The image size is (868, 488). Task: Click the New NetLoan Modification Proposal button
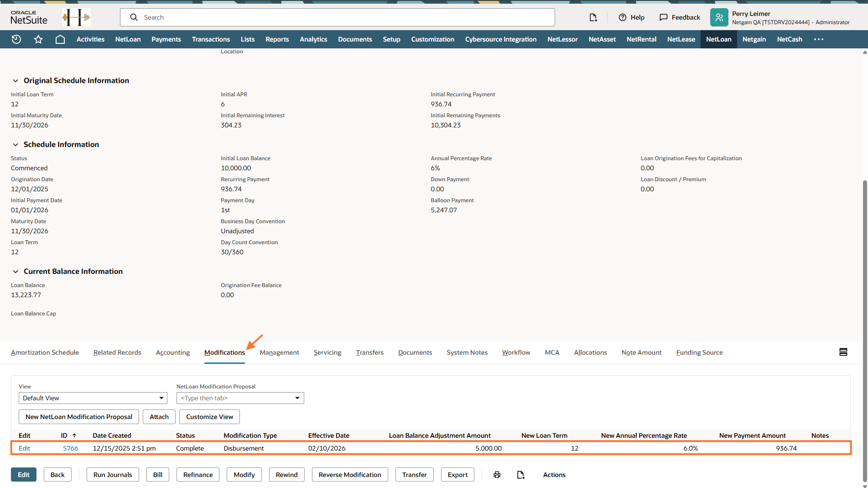click(79, 417)
